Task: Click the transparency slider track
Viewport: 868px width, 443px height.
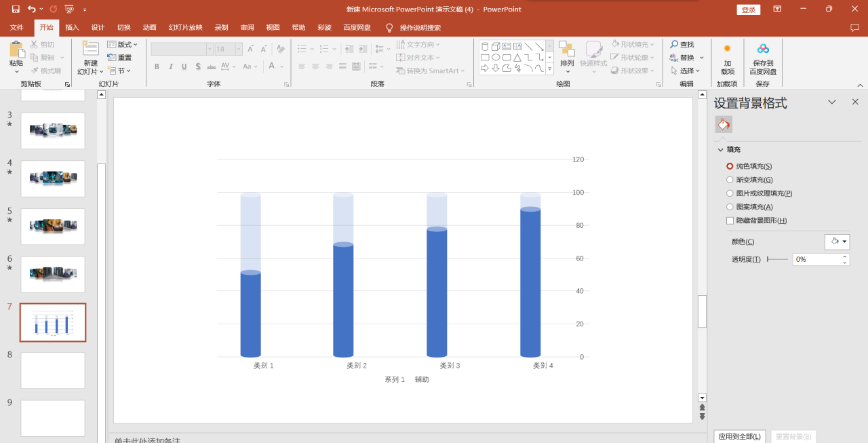Action: coord(778,259)
